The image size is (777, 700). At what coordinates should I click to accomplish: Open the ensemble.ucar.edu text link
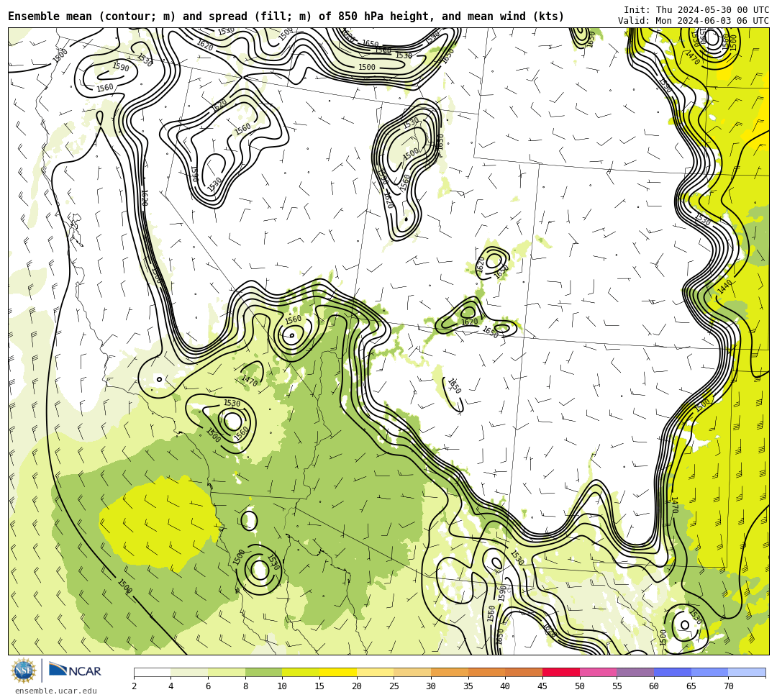56,691
